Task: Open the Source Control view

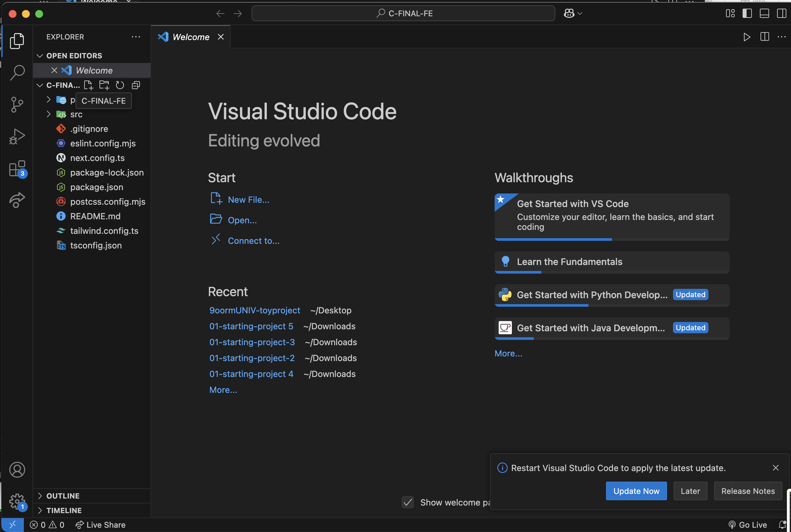Action: click(17, 104)
